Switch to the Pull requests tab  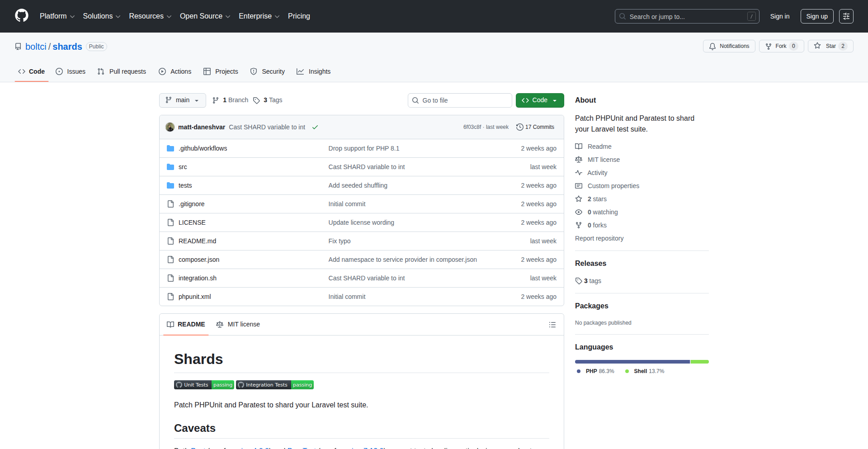click(122, 71)
